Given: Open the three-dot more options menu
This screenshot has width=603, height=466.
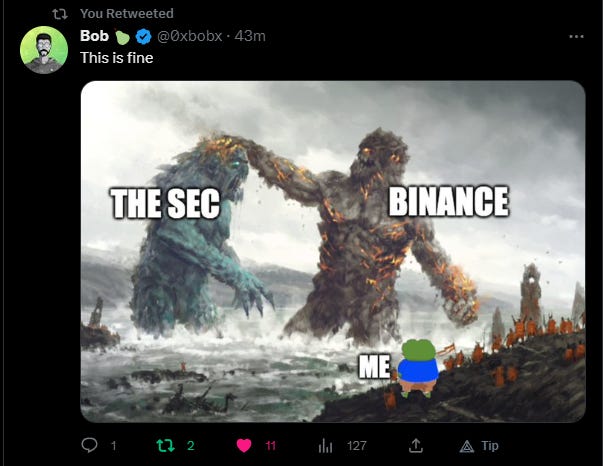Looking at the screenshot, I should point(576,37).
